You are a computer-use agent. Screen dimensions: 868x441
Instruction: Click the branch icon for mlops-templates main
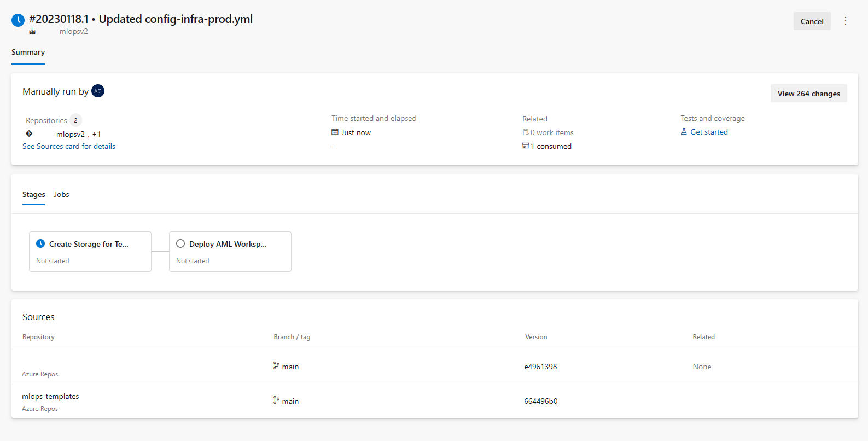pos(276,401)
